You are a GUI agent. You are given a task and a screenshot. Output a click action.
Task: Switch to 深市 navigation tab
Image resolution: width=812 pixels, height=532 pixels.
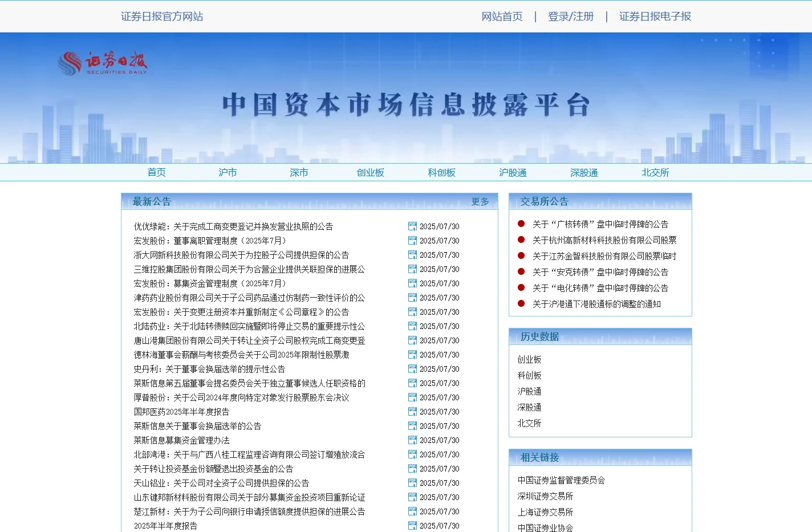(299, 172)
